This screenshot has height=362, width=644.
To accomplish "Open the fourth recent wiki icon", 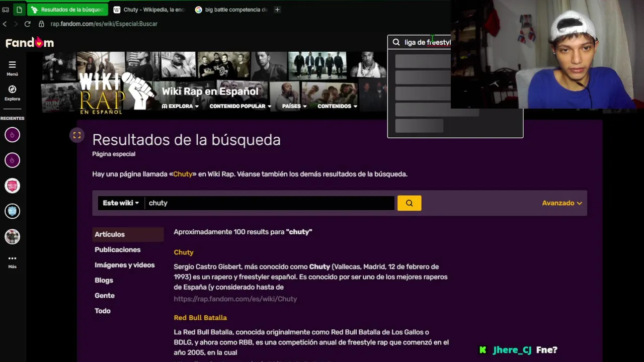I will tap(12, 211).
